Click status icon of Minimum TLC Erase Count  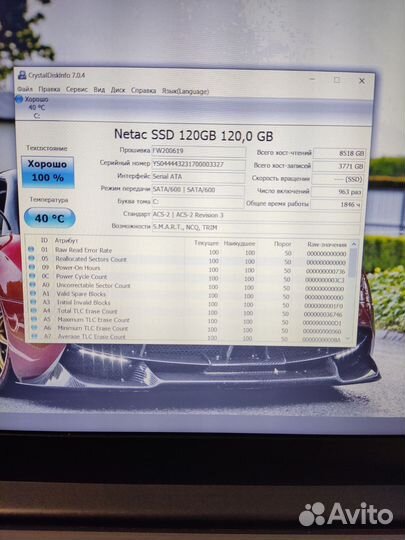pos(34,328)
